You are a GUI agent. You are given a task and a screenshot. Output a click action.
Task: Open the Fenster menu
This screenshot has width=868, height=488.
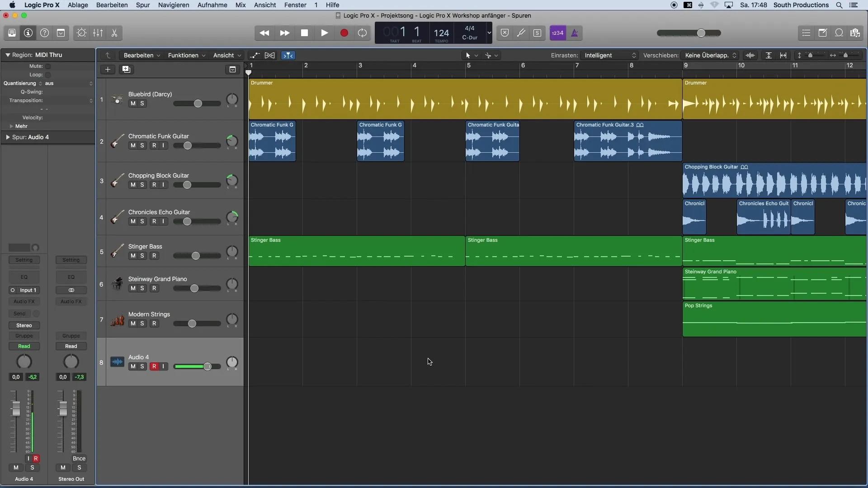[295, 5]
